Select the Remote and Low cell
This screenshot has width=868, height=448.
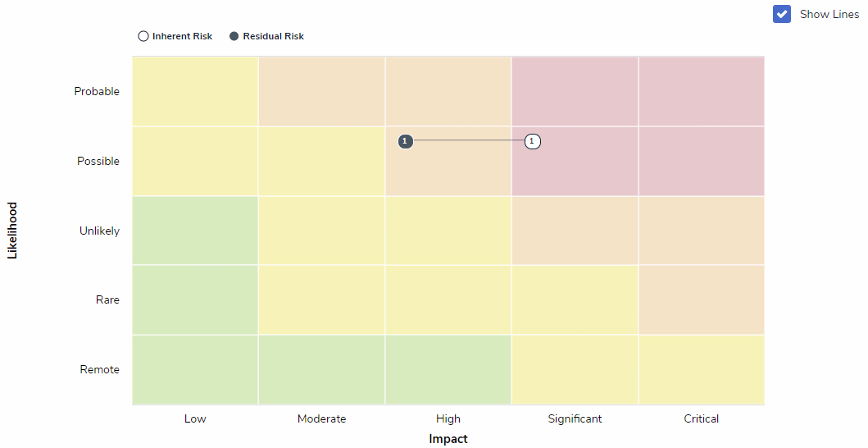point(195,370)
